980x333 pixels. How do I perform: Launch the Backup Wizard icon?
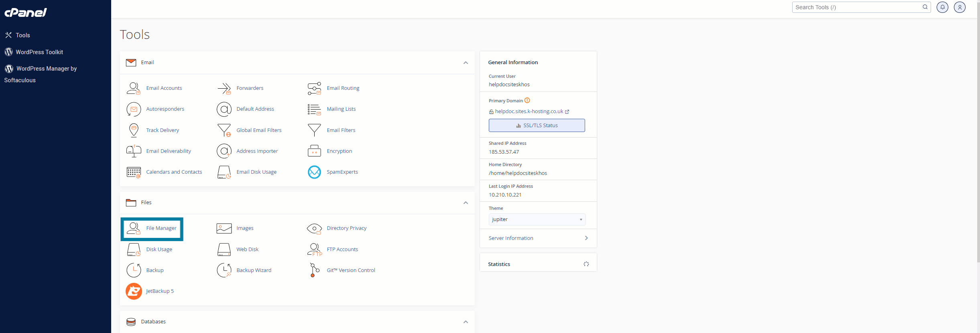click(224, 270)
